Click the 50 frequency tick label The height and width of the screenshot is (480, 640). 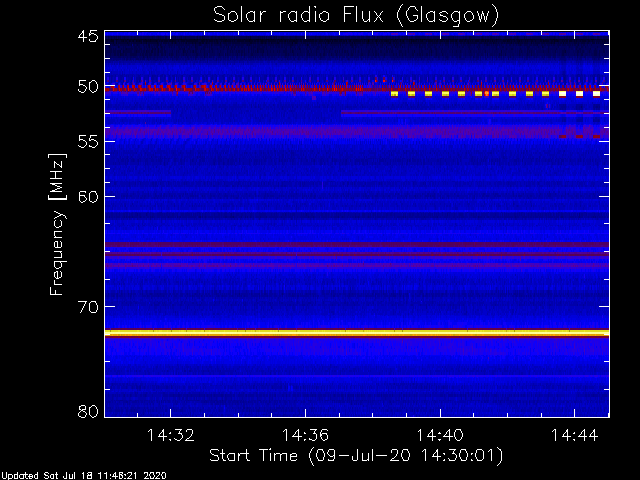tap(88, 87)
